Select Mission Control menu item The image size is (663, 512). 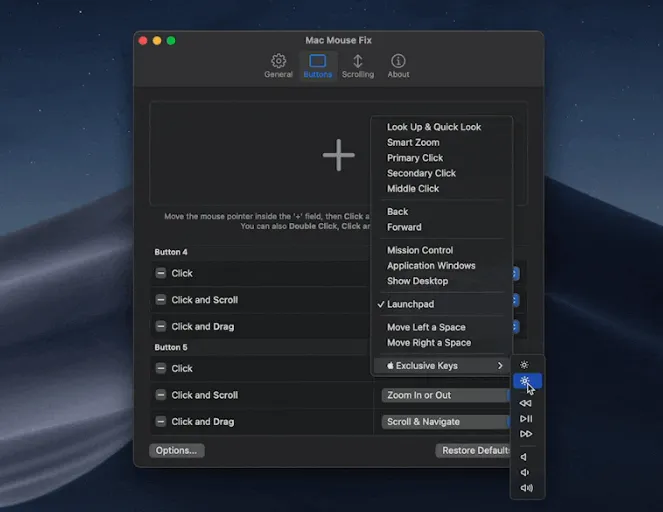click(x=442, y=250)
